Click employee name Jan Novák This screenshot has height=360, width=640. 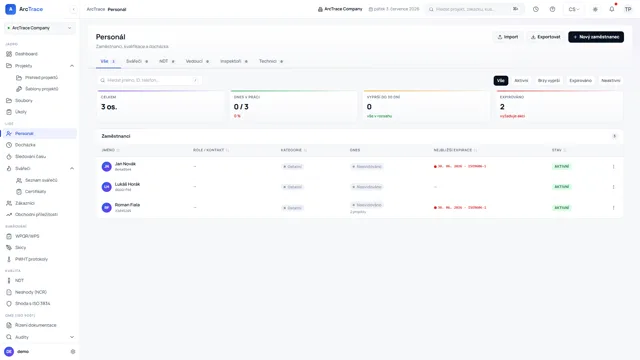[125, 164]
